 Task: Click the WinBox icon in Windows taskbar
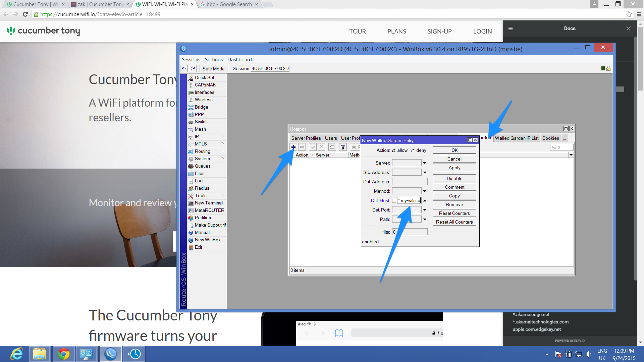[111, 354]
